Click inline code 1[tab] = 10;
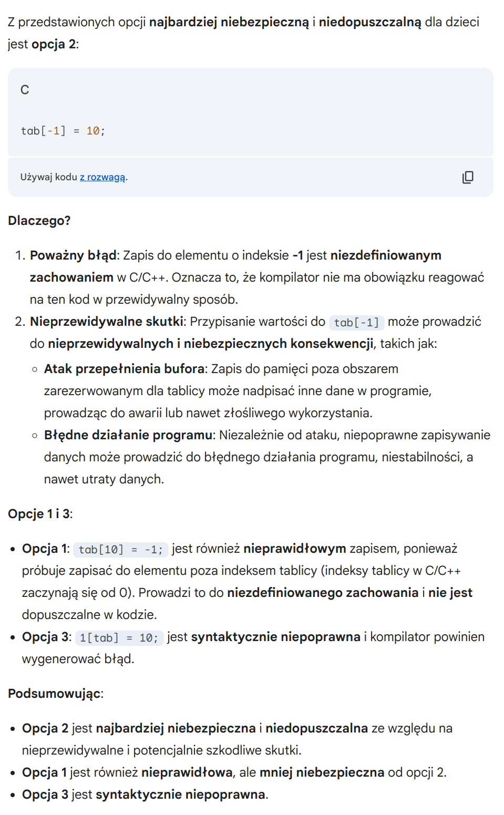Screen dimensions: 504x815 pos(119,637)
